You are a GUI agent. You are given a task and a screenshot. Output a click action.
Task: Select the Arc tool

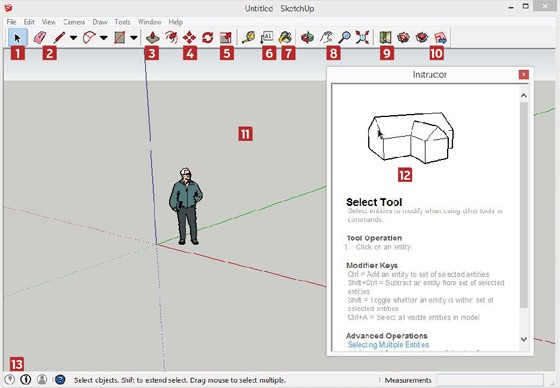[x=89, y=37]
